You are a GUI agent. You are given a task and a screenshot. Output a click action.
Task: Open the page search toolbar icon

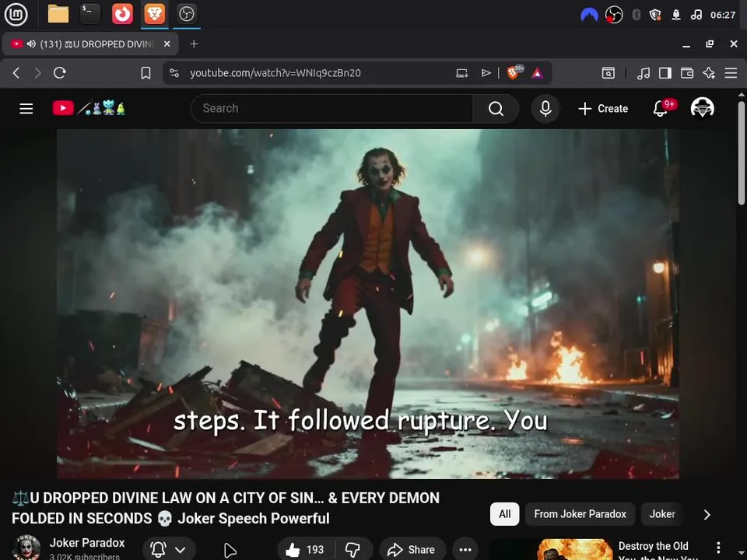(608, 73)
